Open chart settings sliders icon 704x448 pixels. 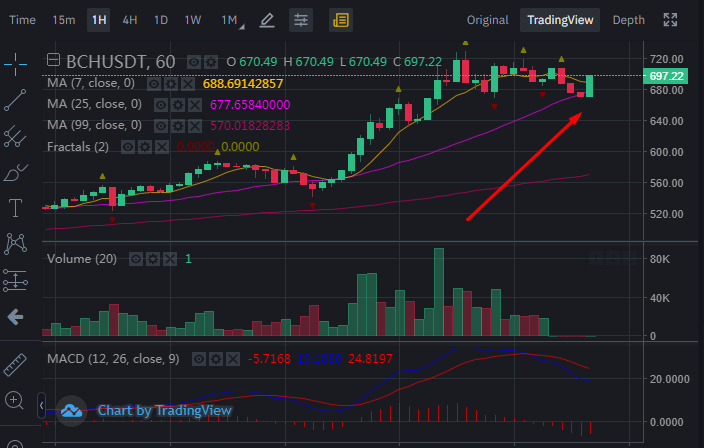[x=301, y=20]
